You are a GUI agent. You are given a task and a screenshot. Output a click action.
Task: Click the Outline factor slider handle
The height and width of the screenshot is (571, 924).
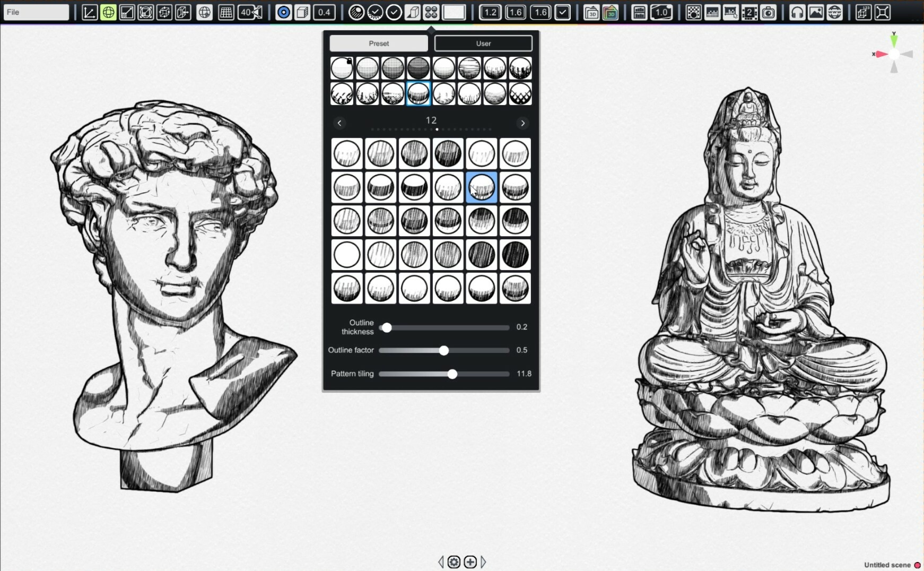coord(444,350)
